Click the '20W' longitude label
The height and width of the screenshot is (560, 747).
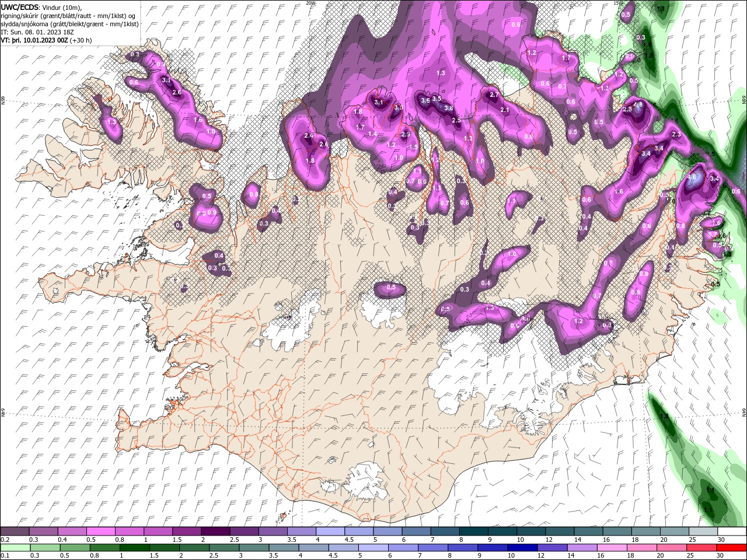pyautogui.click(x=310, y=3)
